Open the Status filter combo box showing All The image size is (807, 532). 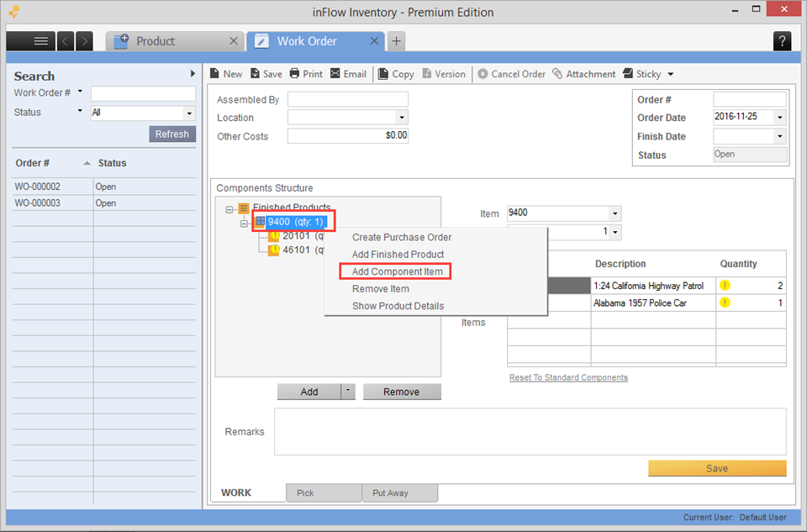coord(143,113)
